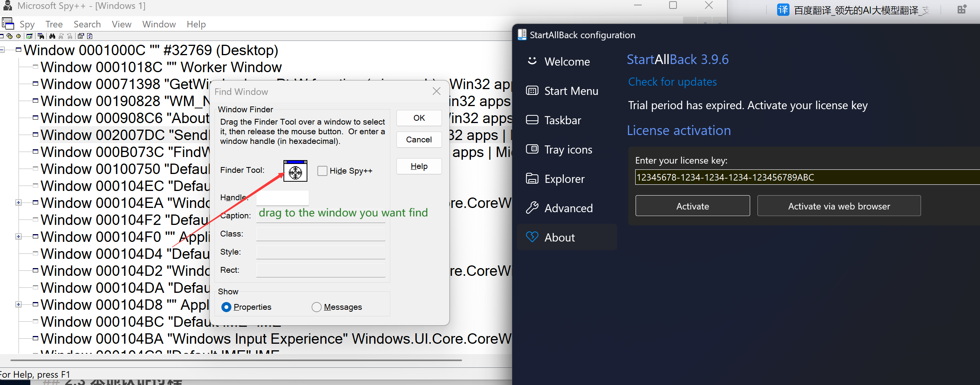Viewport: 980px width, 385px height.
Task: Click the Check for updates link
Action: click(672, 82)
